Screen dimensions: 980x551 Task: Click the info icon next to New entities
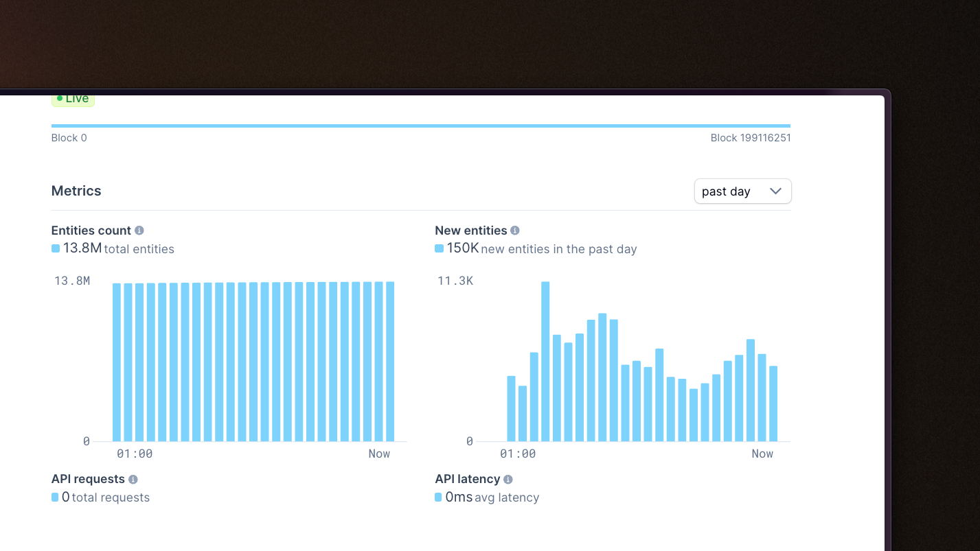coord(515,231)
